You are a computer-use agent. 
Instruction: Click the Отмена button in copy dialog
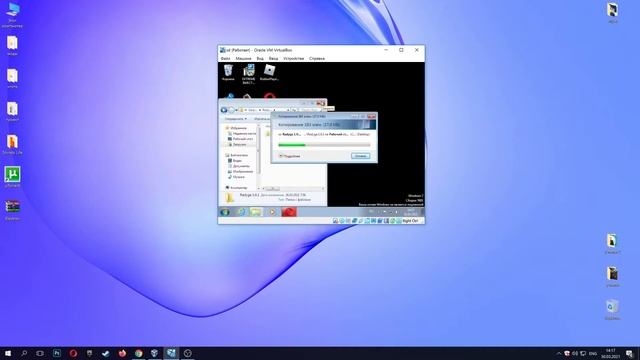tap(360, 156)
